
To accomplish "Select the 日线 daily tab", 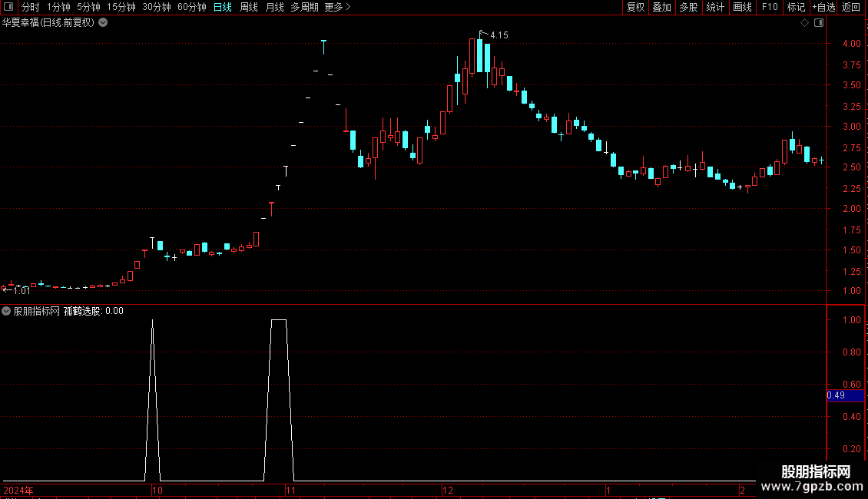I will click(223, 7).
